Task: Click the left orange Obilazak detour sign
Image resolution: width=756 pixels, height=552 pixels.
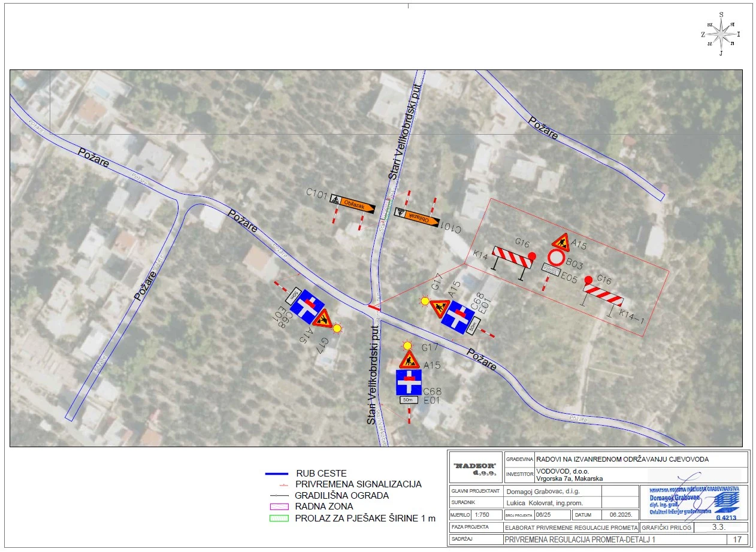Action: click(x=353, y=204)
